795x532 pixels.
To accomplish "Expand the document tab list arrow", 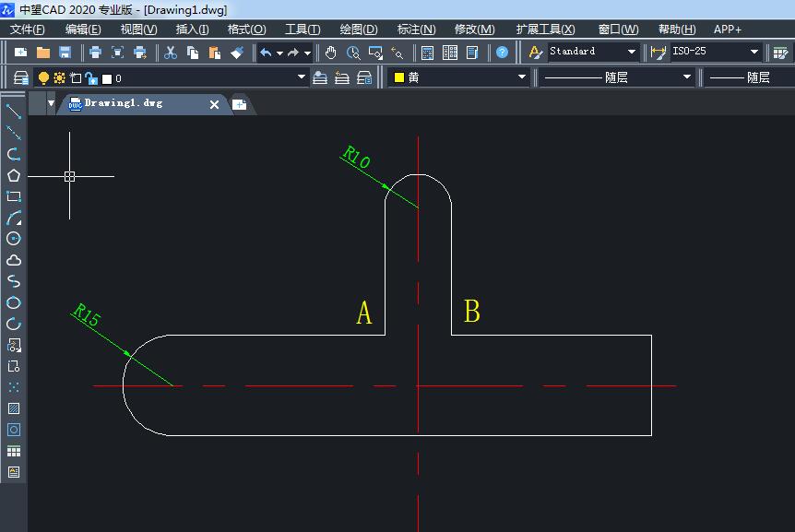I will pyautogui.click(x=51, y=103).
